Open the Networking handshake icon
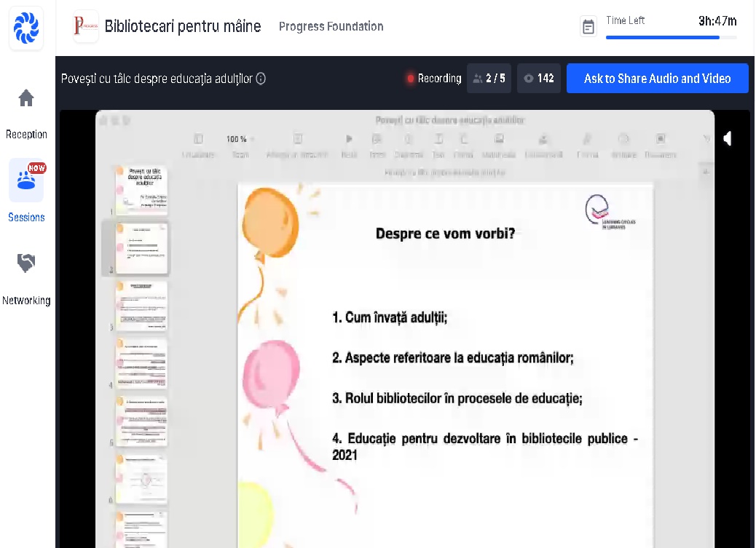Viewport: 756px width, 548px height. (26, 263)
